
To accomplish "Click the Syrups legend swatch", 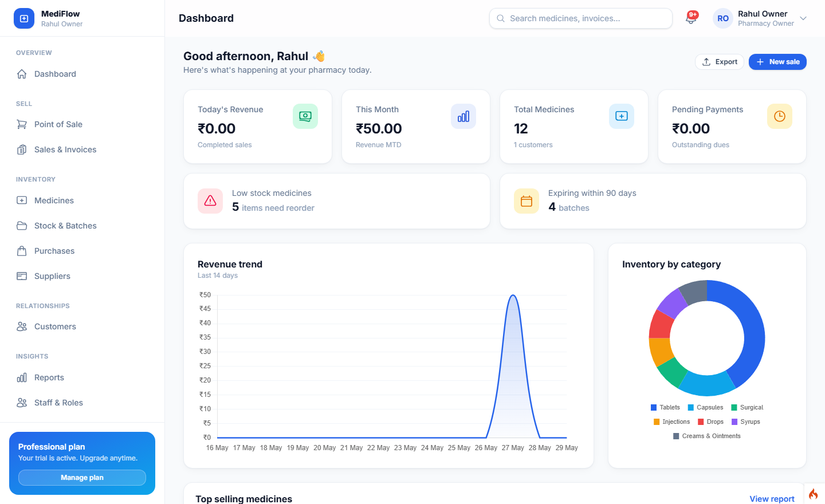I will pos(734,422).
